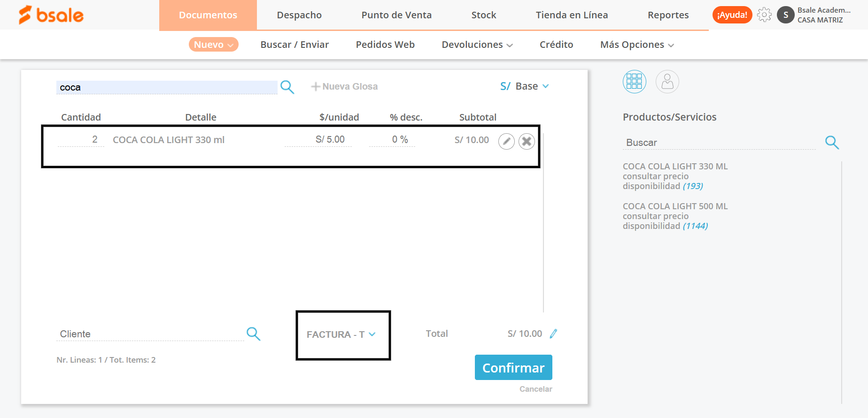Viewport: 868px width, 418px height.
Task: Open Buscar / Enviar submenu
Action: [294, 45]
